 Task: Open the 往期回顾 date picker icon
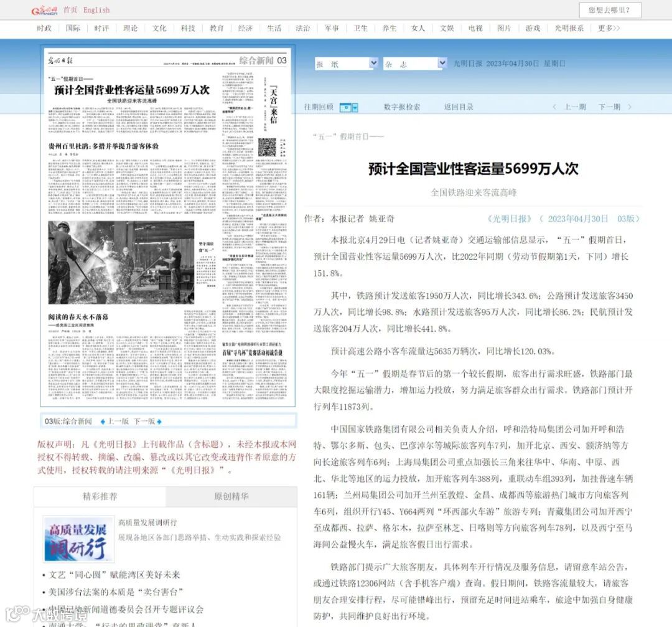pos(348,107)
